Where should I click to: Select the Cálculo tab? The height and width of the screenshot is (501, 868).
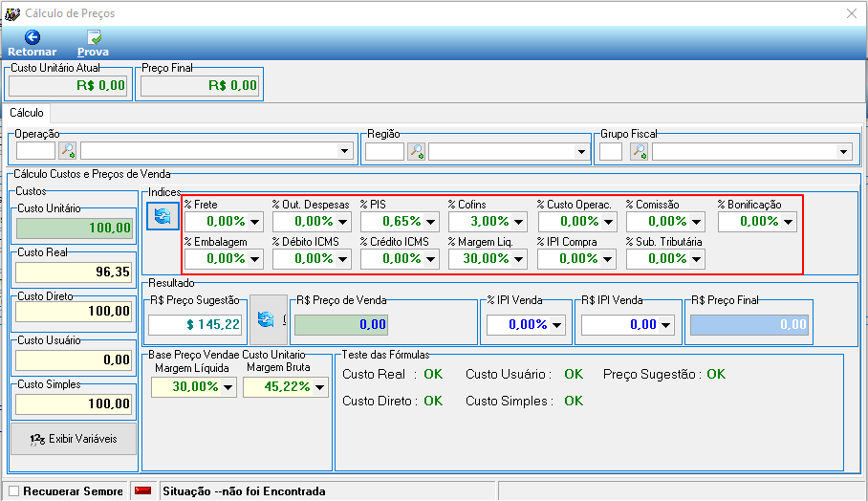(x=27, y=113)
